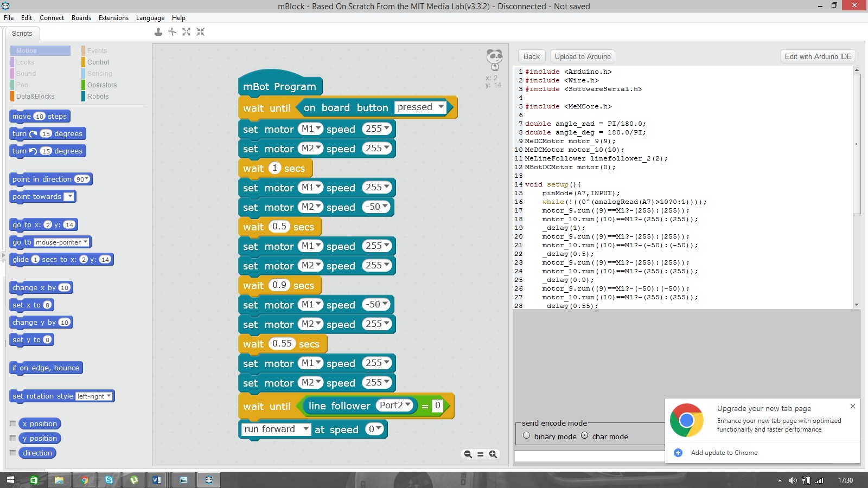868x488 pixels.
Task: Toggle the x position checkbox
Action: point(12,423)
